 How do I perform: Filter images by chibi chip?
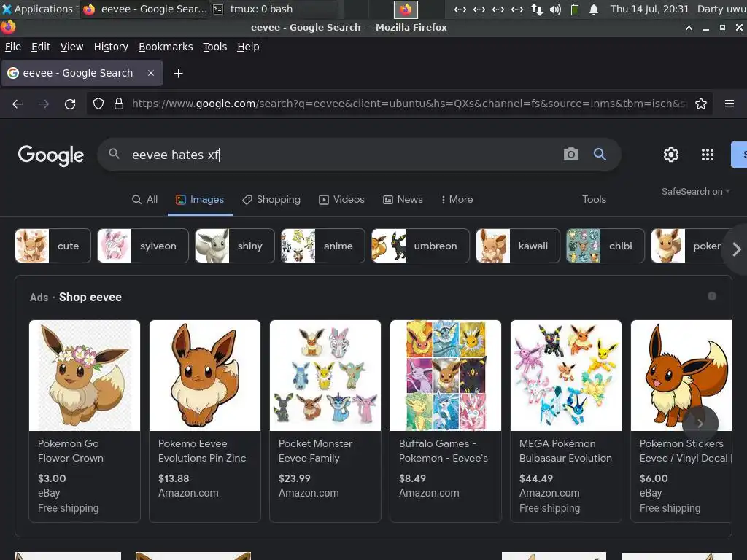(605, 246)
